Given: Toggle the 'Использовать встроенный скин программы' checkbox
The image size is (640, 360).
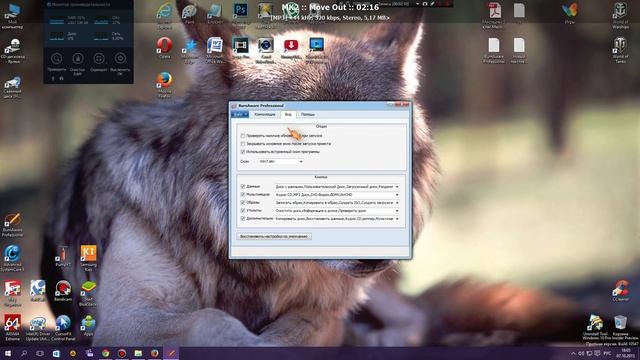Looking at the screenshot, I should click(x=243, y=151).
